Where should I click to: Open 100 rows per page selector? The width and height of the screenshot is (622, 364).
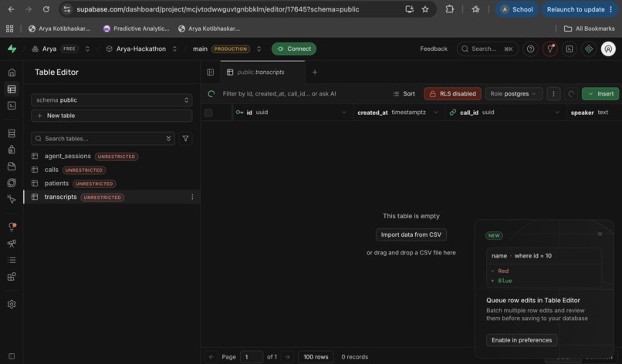pos(316,356)
